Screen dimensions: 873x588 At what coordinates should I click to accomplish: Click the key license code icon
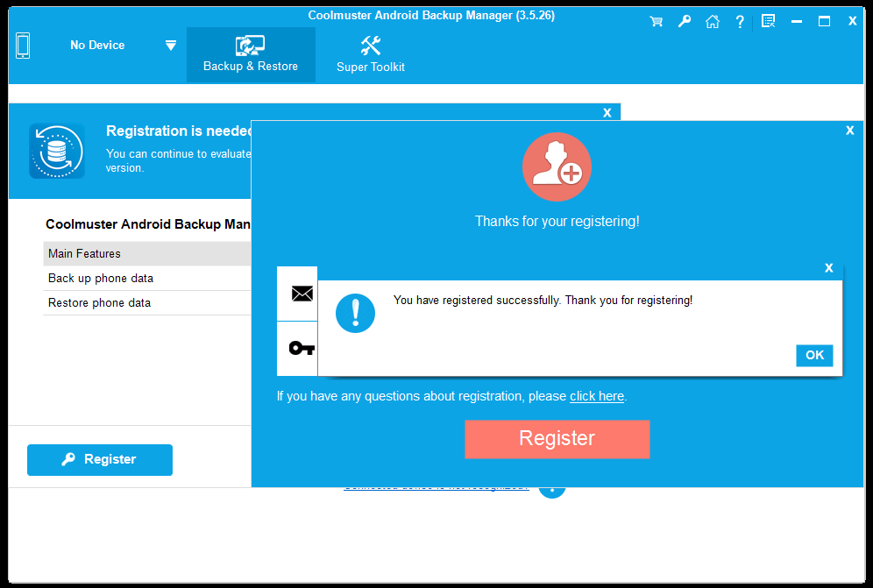pos(302,348)
